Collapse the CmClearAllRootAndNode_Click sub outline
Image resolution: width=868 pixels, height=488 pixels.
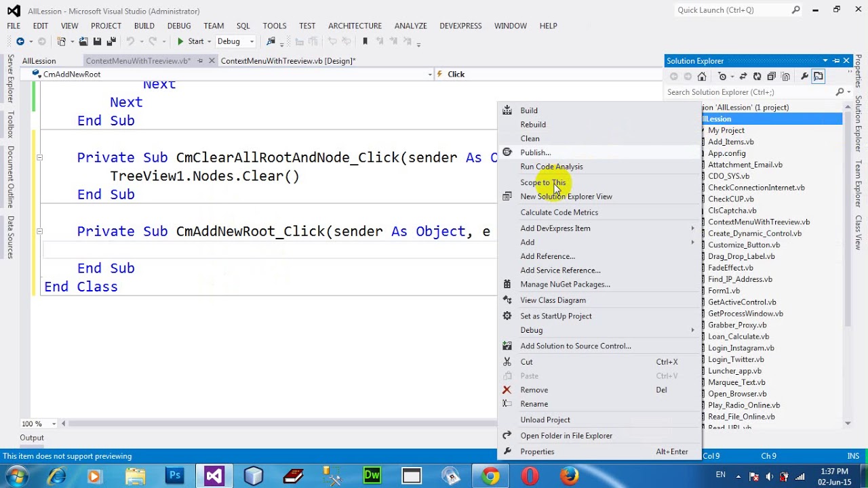[39, 157]
